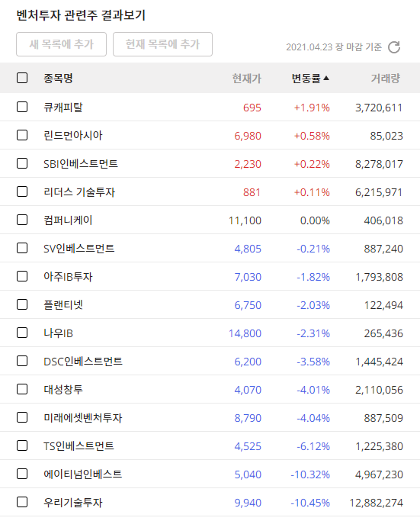Open the 플랜티넷 stock name

(x=63, y=305)
